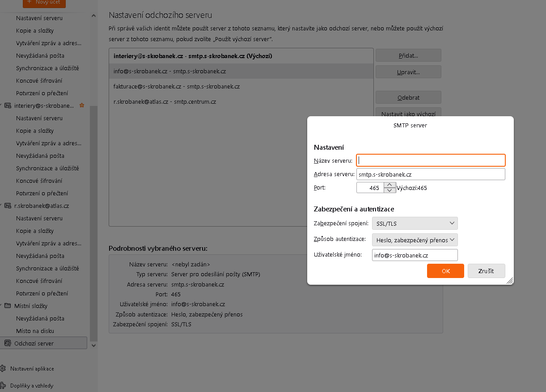Open Nastavení aplikace link

pos(32,369)
